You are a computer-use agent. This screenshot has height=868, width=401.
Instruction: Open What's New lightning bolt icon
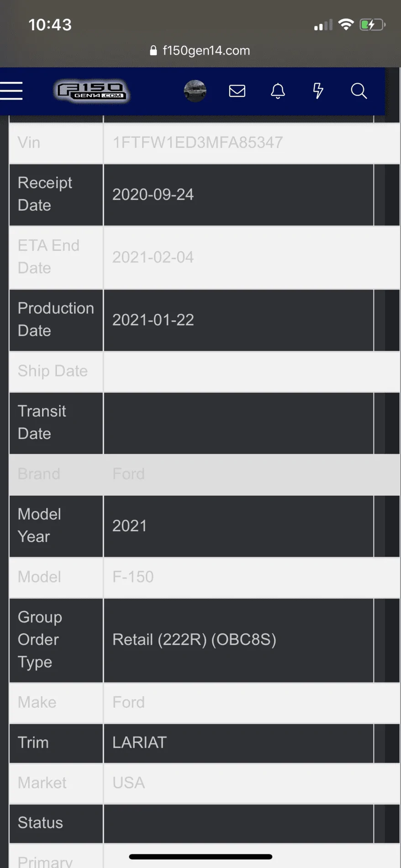click(318, 91)
